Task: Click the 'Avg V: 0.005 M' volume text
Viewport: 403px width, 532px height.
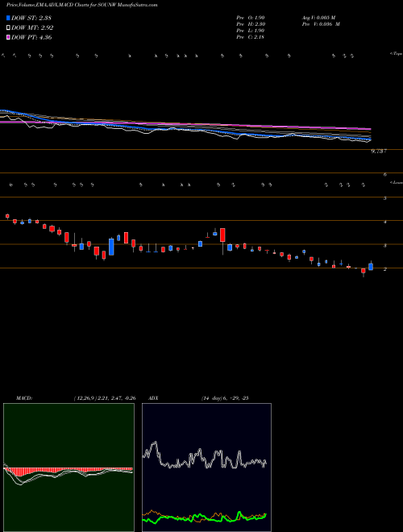Action: [x=318, y=17]
